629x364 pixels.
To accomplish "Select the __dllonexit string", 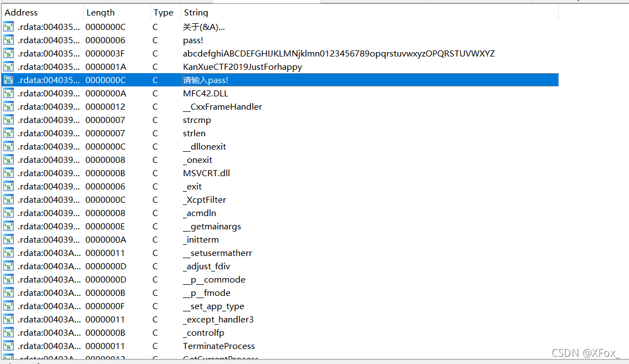I will click(204, 146).
